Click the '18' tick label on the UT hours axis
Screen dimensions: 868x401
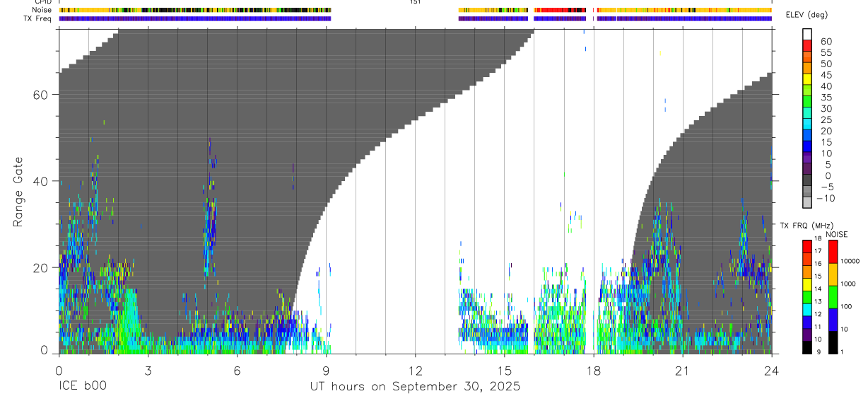[x=593, y=370]
